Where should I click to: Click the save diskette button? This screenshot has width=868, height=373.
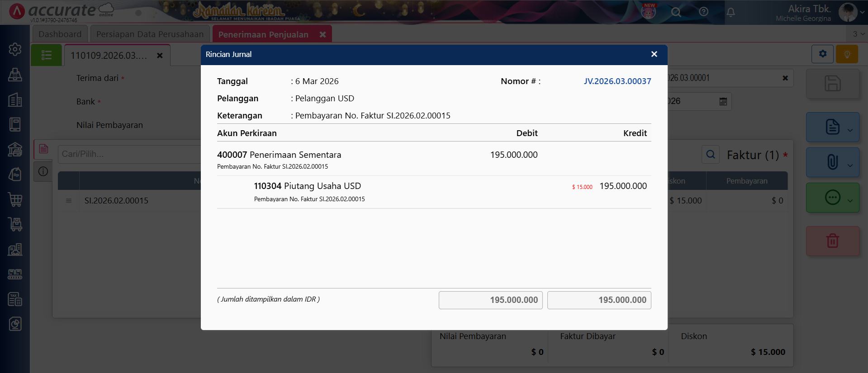[832, 84]
